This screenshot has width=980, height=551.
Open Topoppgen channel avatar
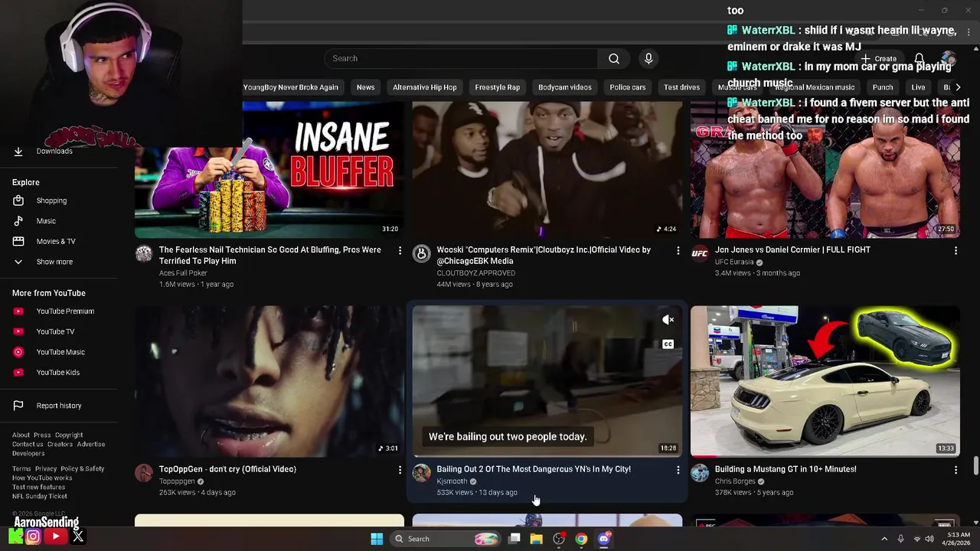(144, 473)
